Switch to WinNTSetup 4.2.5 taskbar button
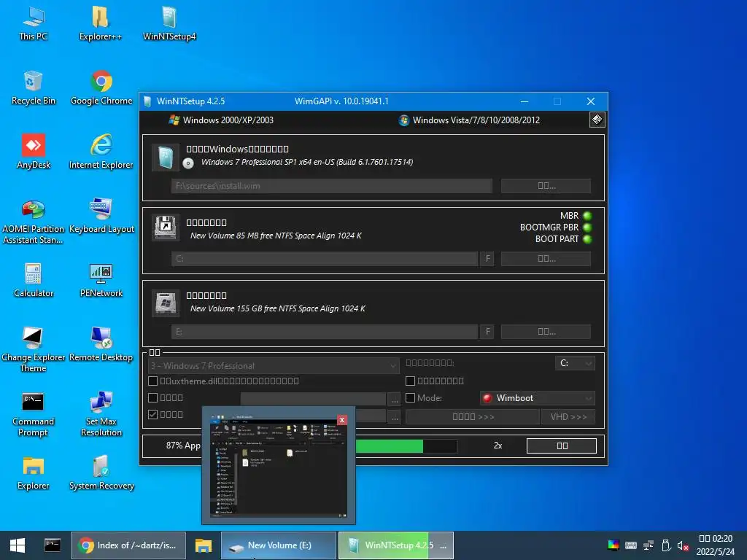747x560 pixels. 395,545
